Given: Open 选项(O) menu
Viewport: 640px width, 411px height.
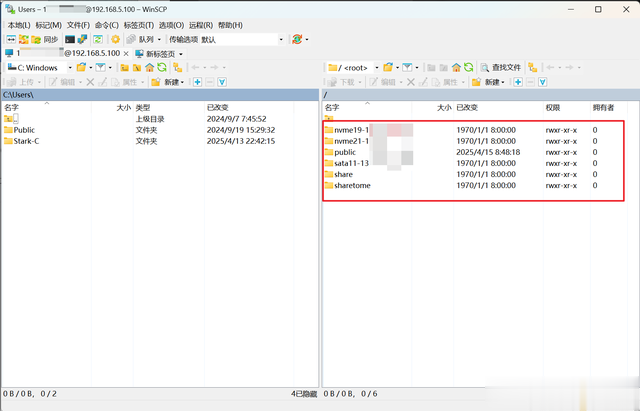Looking at the screenshot, I should pyautogui.click(x=171, y=25).
